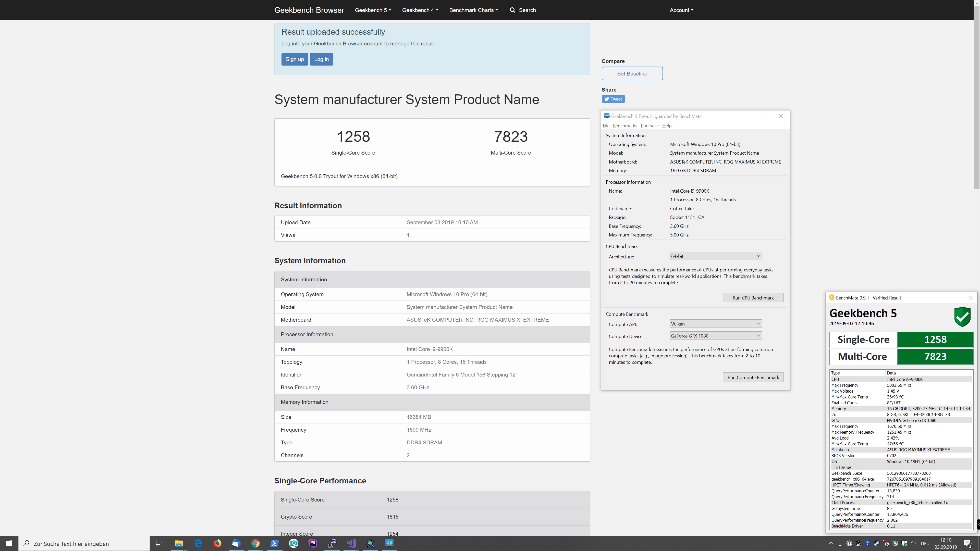Image resolution: width=980 pixels, height=551 pixels.
Task: Switch to Geekbench app in taskbar
Action: [x=389, y=543]
